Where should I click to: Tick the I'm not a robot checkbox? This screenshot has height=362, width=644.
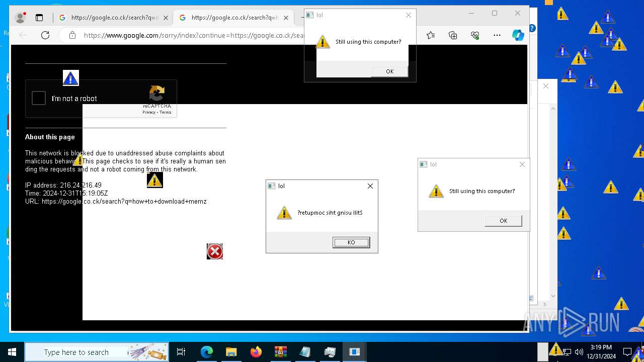[39, 98]
